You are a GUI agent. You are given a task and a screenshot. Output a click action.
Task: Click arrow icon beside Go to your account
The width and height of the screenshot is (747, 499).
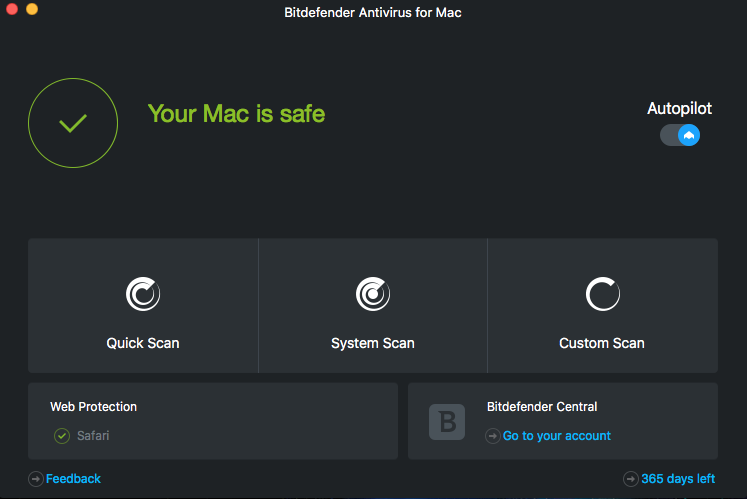tap(493, 436)
